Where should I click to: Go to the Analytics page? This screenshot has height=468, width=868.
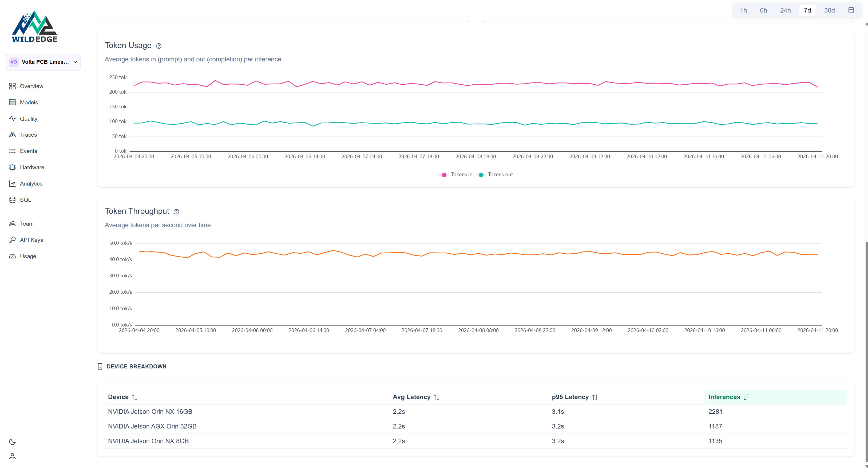click(32, 183)
